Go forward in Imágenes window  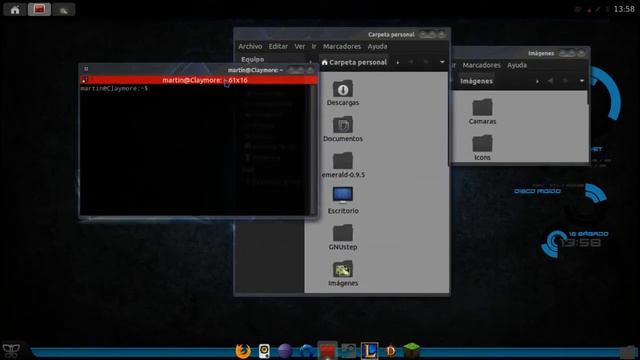(565, 81)
